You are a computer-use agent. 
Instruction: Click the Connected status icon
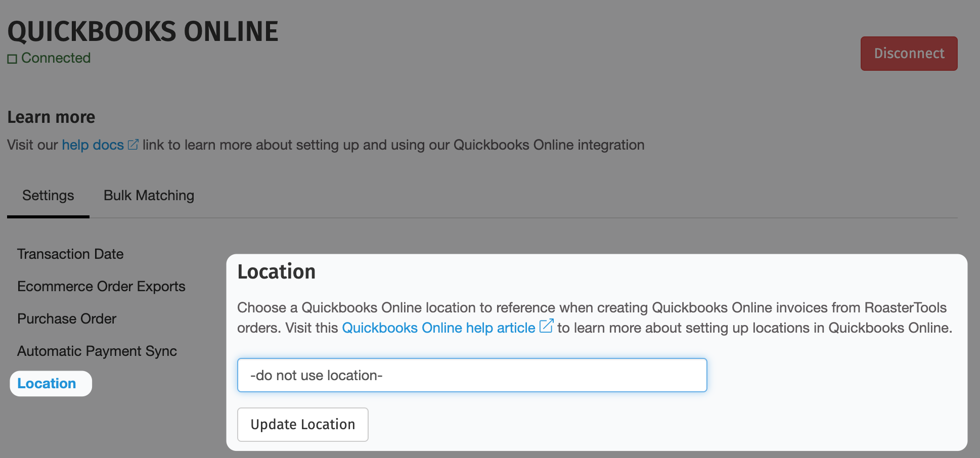pyautogui.click(x=12, y=59)
